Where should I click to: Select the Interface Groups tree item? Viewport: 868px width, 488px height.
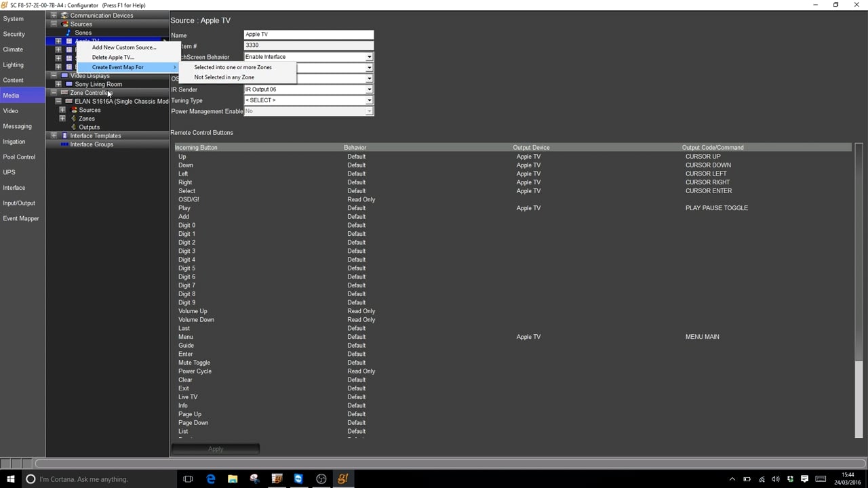(92, 144)
